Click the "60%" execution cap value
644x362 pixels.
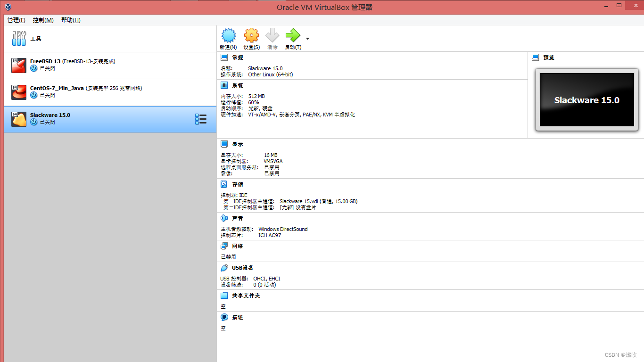click(x=254, y=102)
